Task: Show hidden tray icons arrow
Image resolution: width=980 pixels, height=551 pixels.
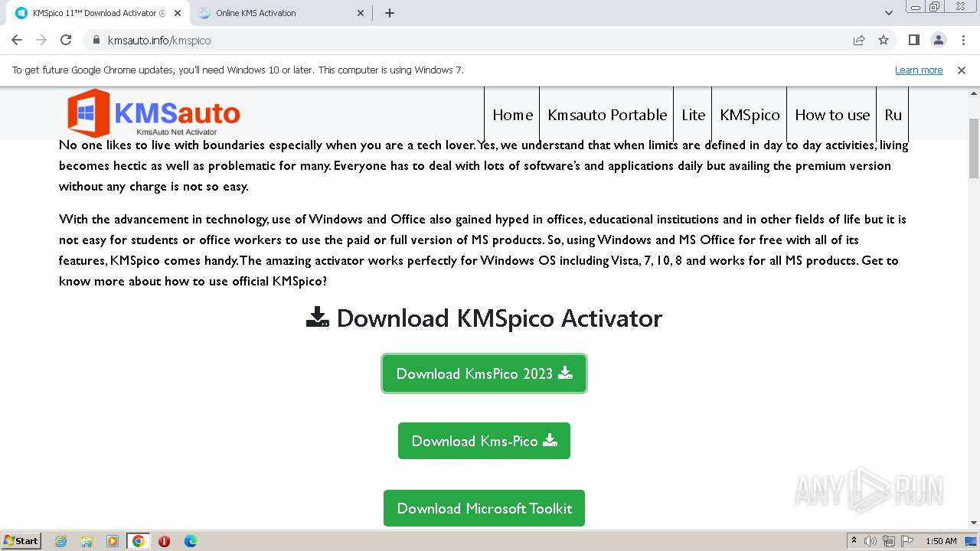Action: [854, 541]
